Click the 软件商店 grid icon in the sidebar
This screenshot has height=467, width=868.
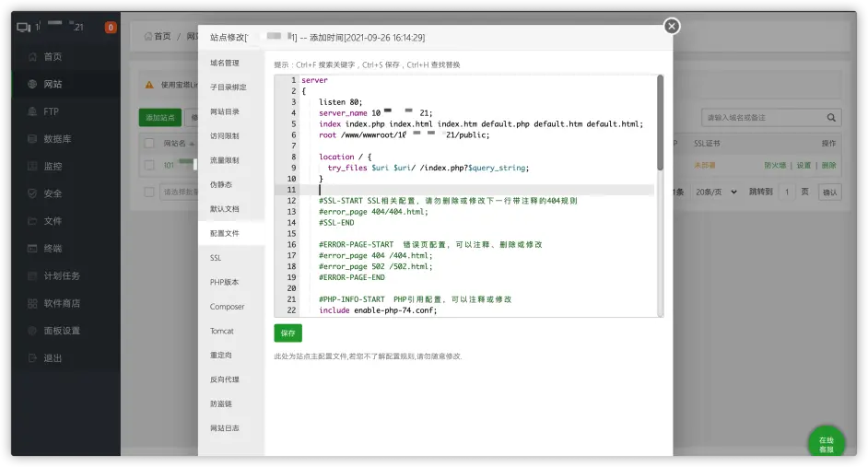[32, 303]
